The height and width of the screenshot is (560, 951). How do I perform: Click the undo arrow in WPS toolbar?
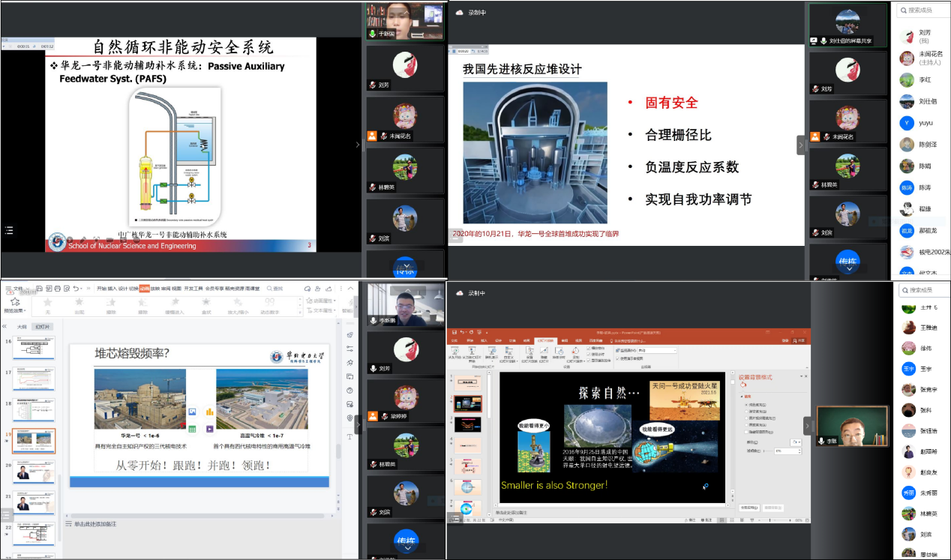(x=76, y=288)
